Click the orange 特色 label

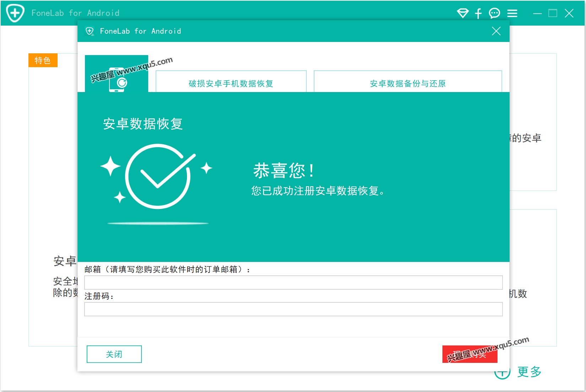[43, 60]
